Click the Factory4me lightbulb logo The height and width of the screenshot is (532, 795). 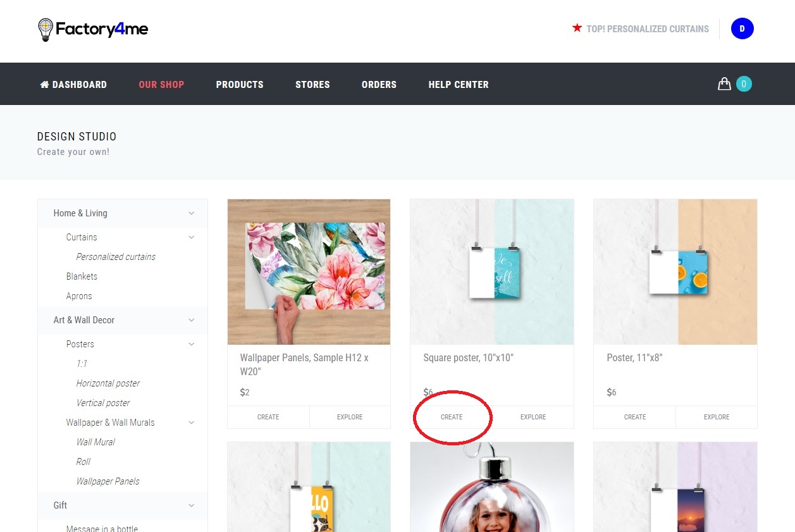click(93, 29)
